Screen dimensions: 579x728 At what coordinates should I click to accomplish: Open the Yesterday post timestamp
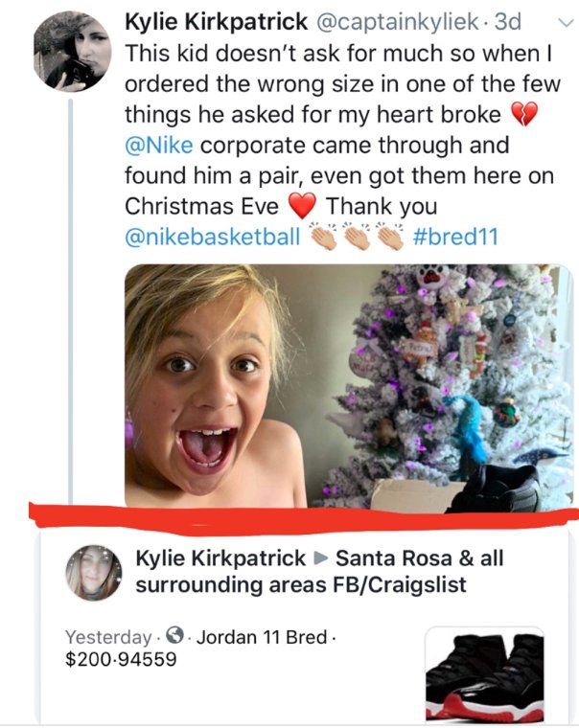tap(108, 637)
